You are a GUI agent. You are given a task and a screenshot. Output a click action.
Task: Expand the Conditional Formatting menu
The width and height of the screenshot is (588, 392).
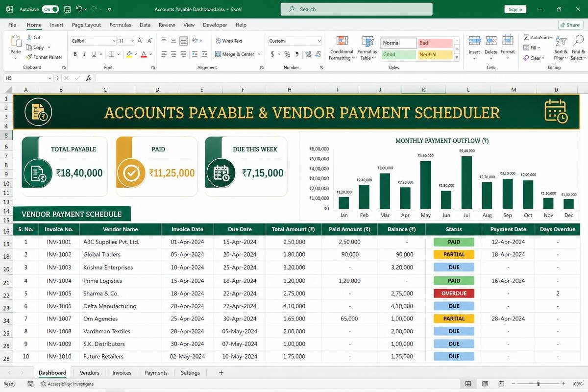[x=342, y=48]
